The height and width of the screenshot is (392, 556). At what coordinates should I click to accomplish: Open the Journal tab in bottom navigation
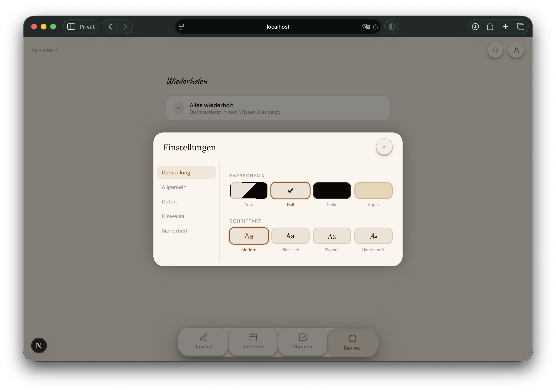[x=203, y=342]
